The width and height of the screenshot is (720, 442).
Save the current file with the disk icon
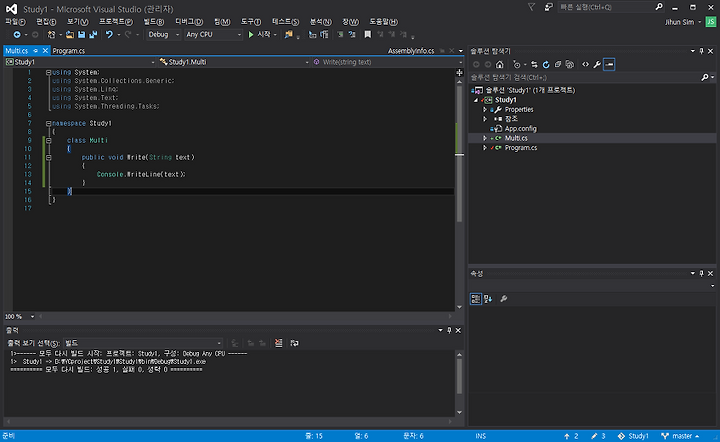[81, 34]
